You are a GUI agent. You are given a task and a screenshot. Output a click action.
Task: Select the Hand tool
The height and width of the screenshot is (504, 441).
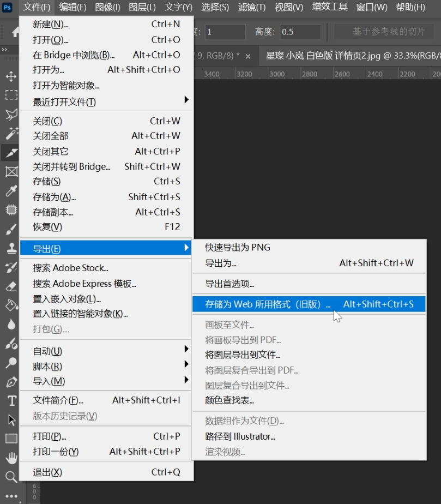coord(11,458)
